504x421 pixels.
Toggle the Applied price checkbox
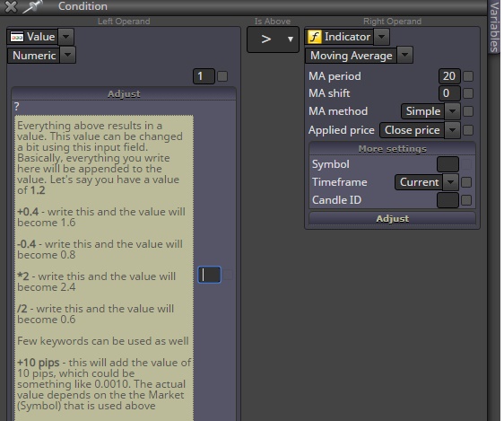pyautogui.click(x=468, y=130)
